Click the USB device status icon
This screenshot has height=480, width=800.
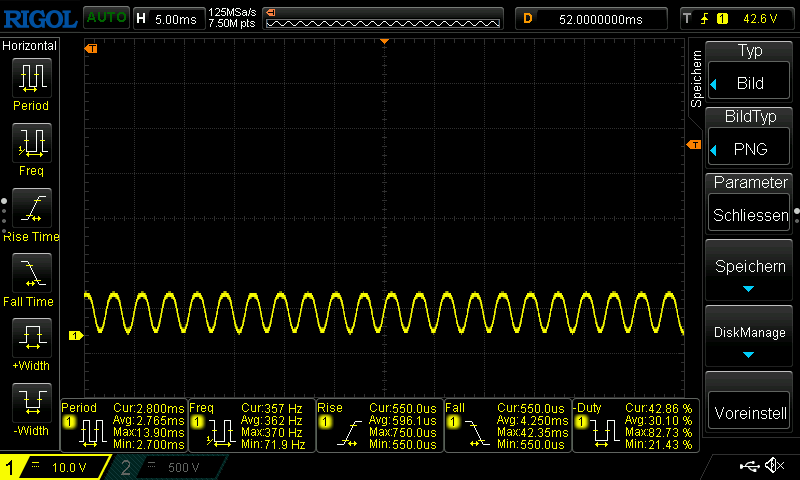click(749, 466)
